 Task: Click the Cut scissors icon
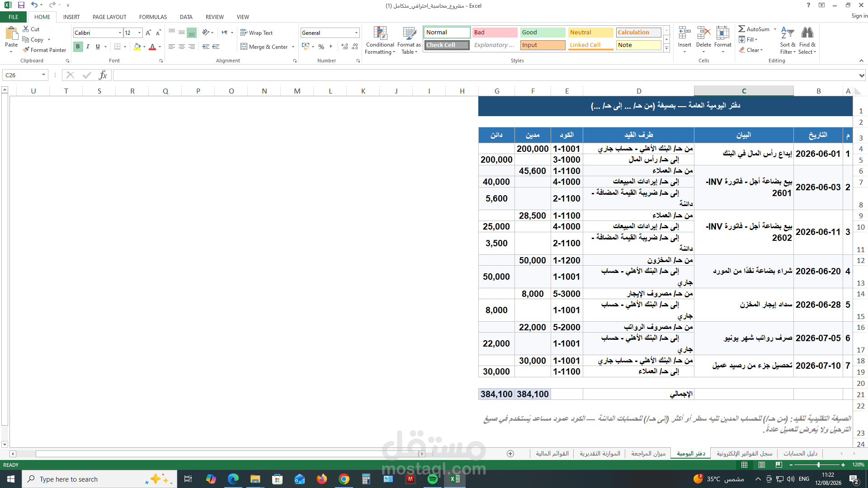(x=26, y=29)
